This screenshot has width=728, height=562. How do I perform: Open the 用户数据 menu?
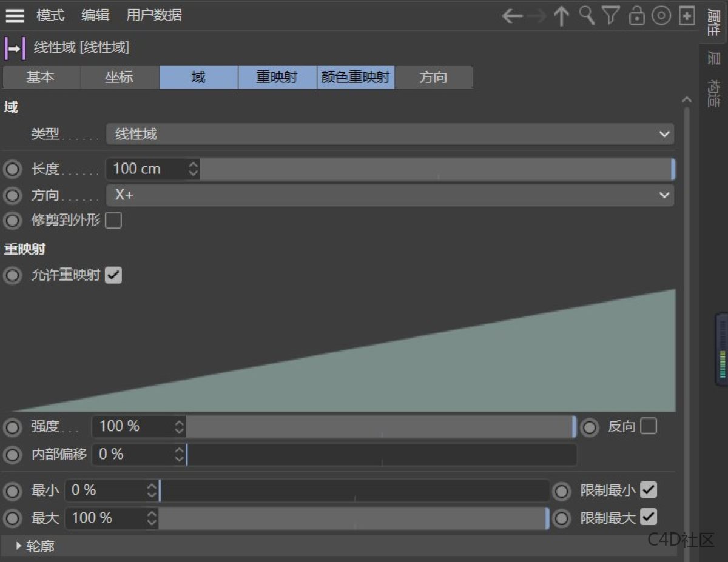point(153,16)
